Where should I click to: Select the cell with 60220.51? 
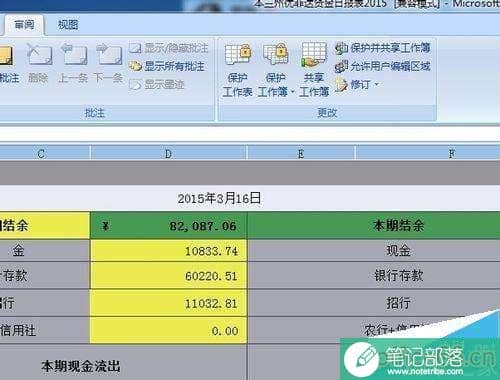[168, 276]
